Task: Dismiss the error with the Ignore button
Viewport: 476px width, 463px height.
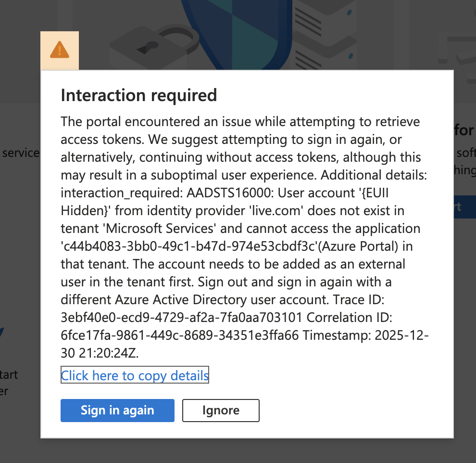Action: [220, 410]
